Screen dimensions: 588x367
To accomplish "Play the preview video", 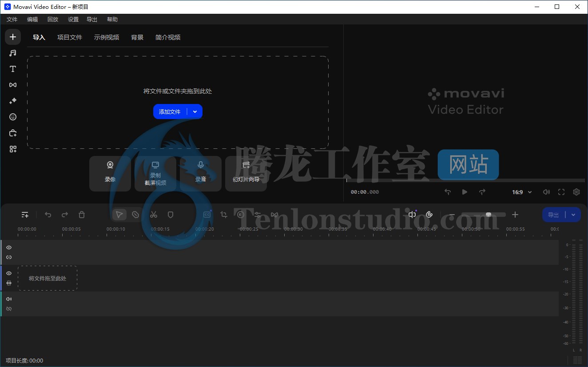I will [x=465, y=192].
